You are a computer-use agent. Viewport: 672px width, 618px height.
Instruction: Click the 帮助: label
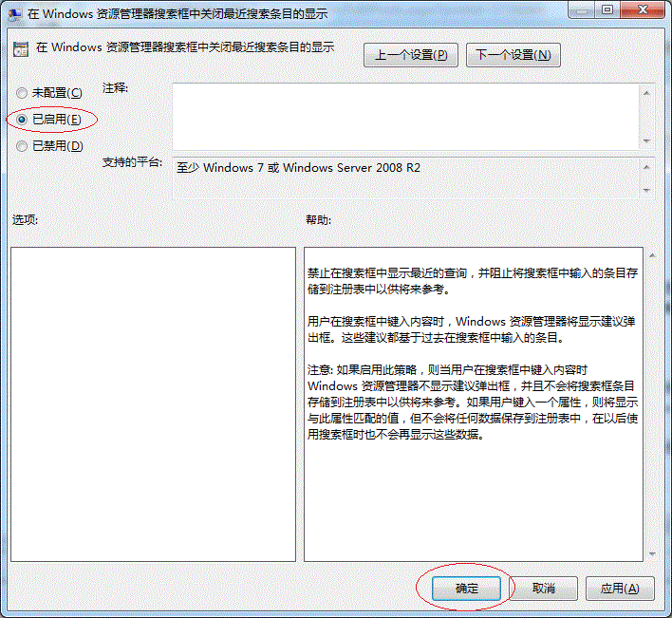pos(318,220)
